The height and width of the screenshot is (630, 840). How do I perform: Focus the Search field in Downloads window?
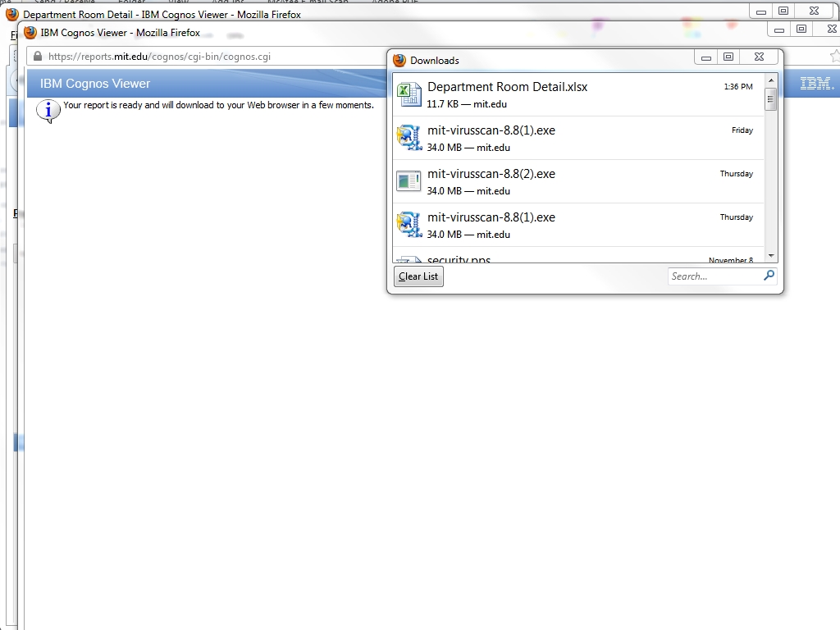point(714,276)
